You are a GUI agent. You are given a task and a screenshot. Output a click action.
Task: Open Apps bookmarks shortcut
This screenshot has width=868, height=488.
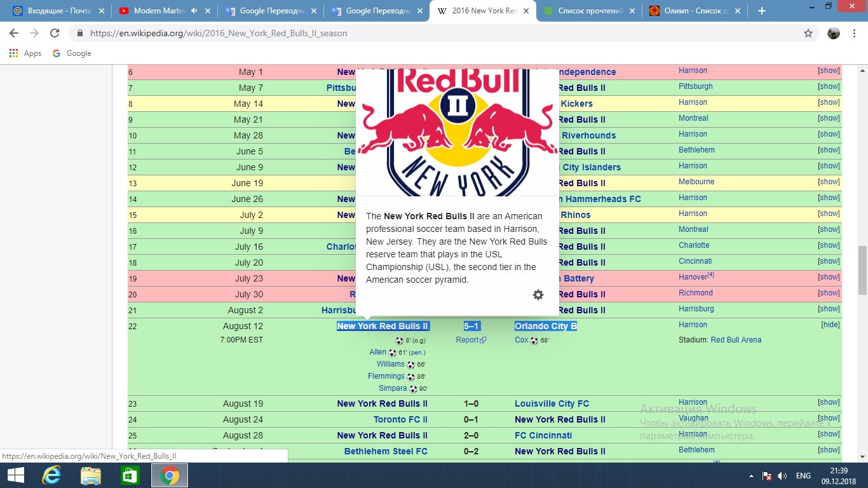(25, 53)
